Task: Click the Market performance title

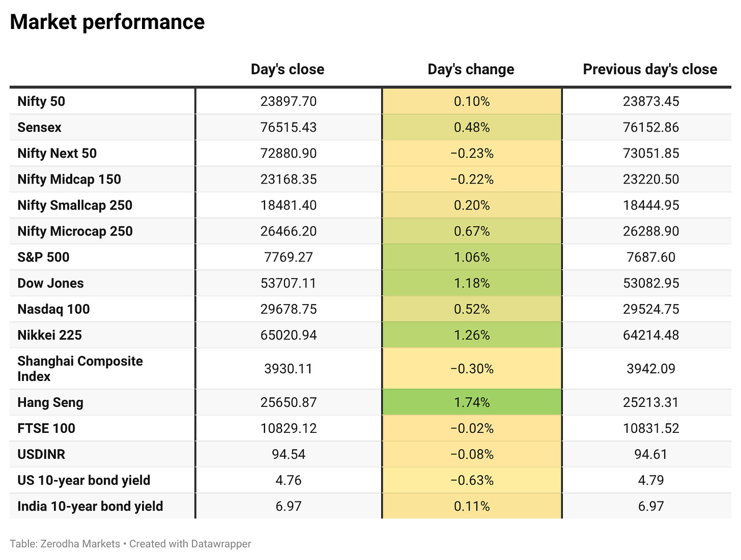Action: pyautogui.click(x=107, y=22)
